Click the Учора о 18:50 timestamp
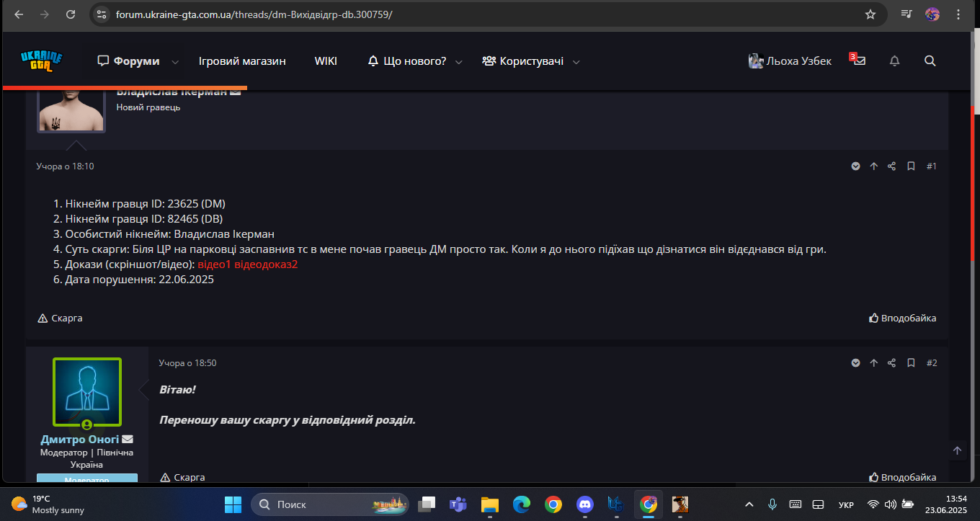 [x=187, y=363]
